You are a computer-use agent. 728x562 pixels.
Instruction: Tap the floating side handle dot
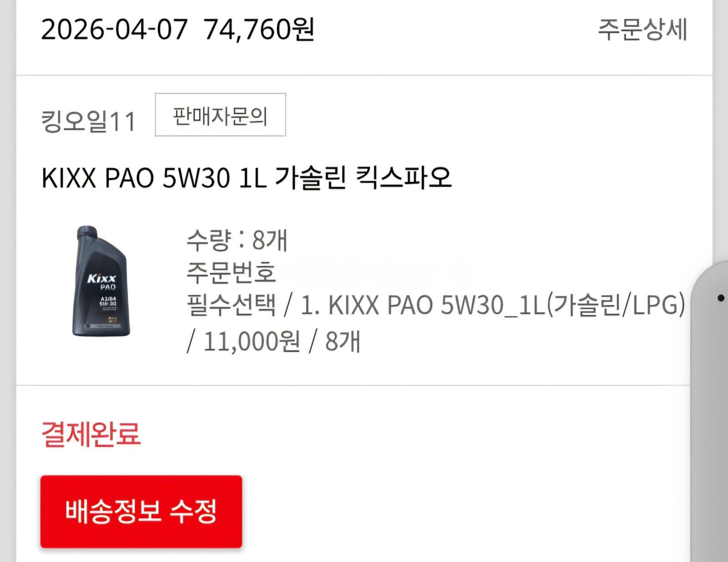(x=721, y=298)
